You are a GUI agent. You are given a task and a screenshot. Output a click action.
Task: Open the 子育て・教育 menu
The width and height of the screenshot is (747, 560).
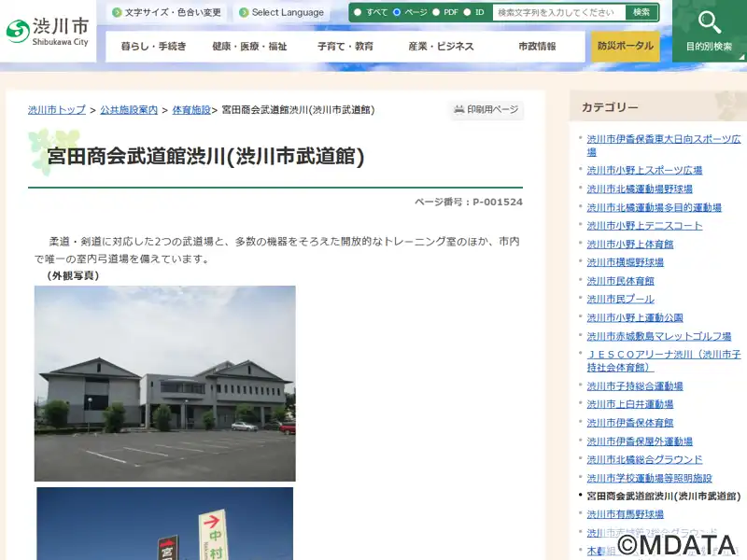(345, 47)
